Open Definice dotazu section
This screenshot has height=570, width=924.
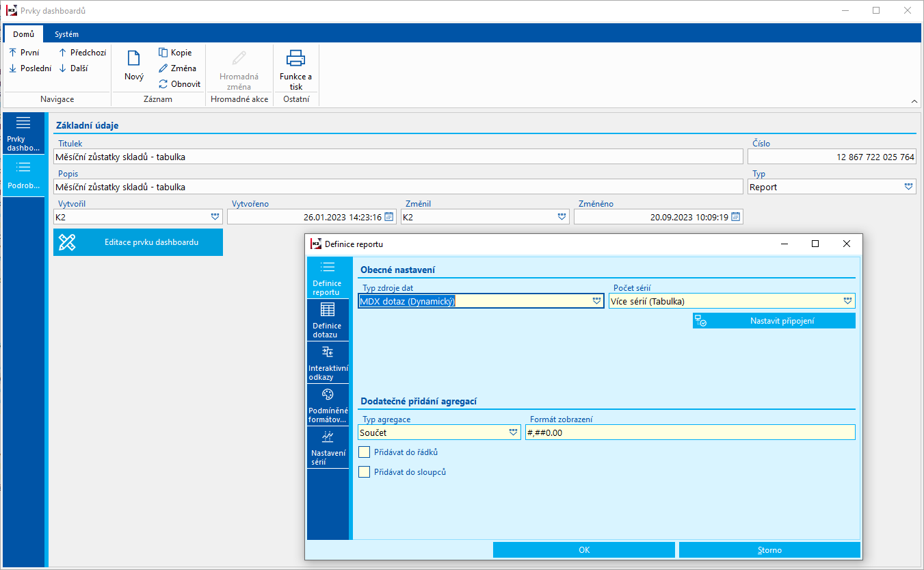[327, 320]
